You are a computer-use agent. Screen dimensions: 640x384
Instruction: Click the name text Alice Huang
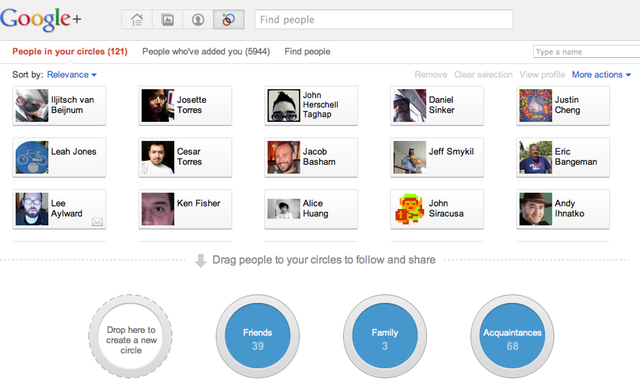coord(316,209)
